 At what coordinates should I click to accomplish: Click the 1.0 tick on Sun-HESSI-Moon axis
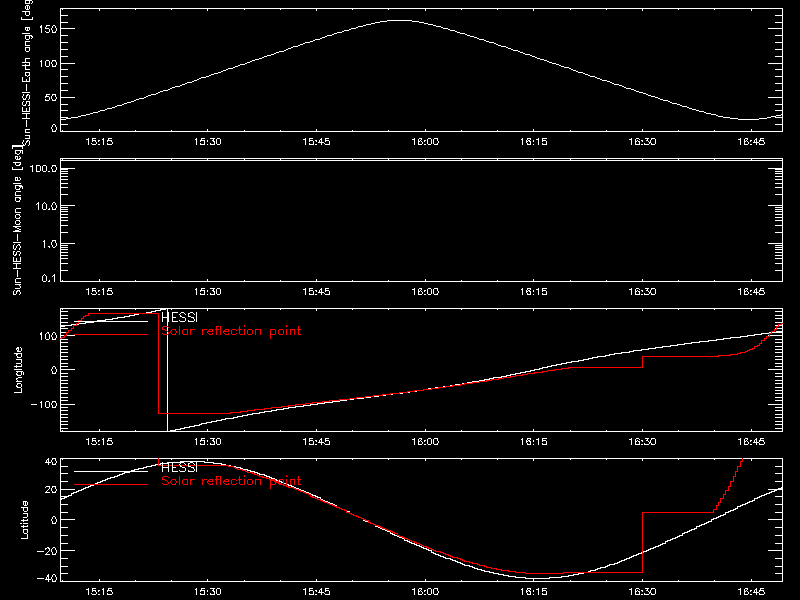tap(49, 244)
